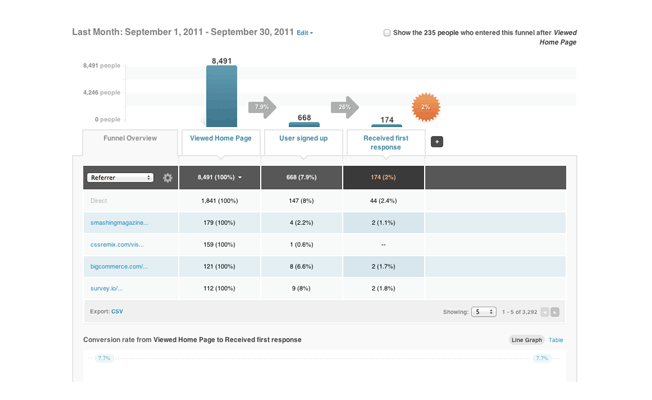Click the left 7.7% graph label
652x400 pixels.
click(104, 358)
